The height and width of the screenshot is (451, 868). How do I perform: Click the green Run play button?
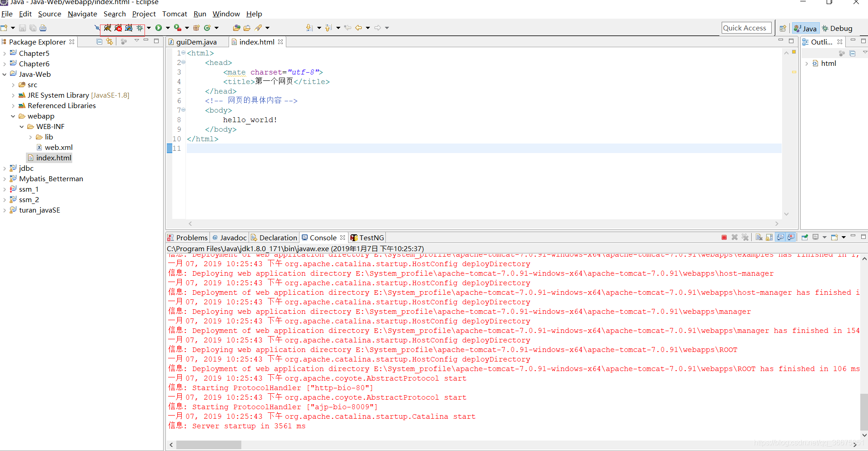click(x=159, y=28)
